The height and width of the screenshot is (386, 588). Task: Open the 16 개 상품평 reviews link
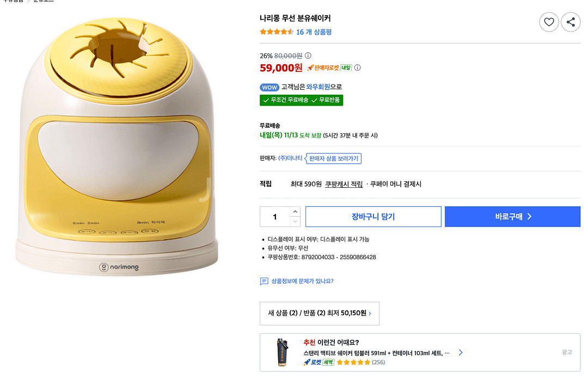314,32
